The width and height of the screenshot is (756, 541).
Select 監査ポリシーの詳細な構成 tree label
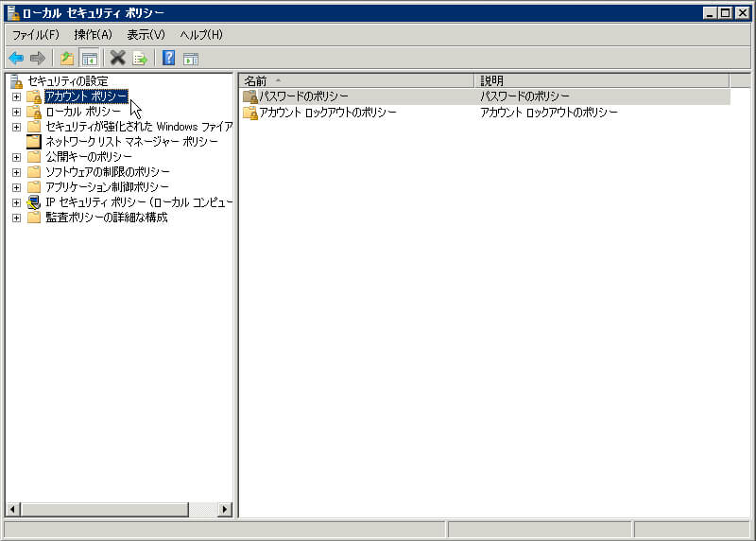click(107, 218)
